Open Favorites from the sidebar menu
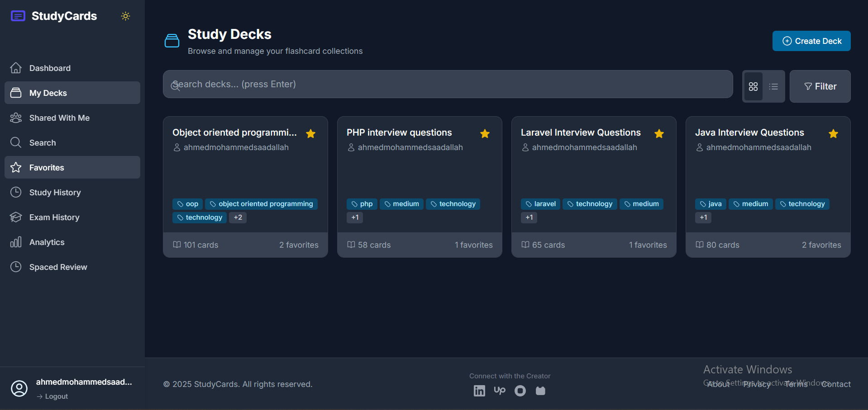 [x=46, y=167]
